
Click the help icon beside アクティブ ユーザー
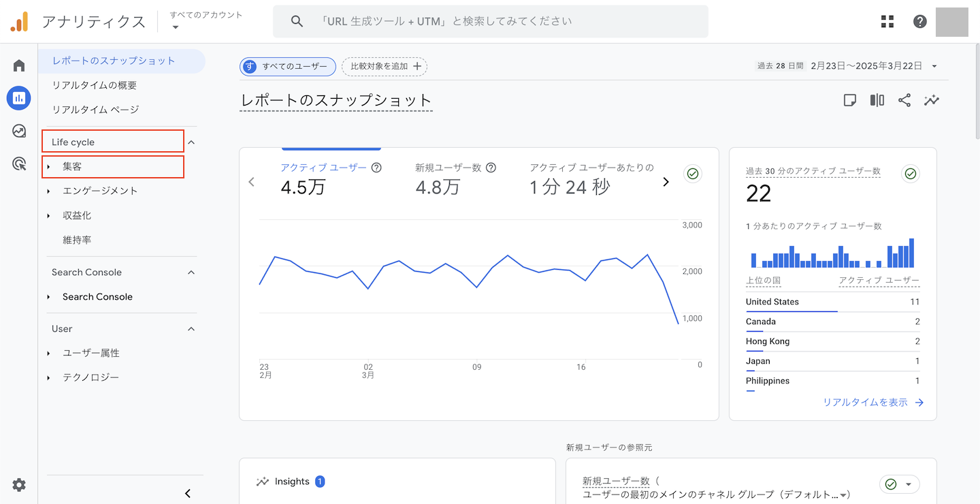(376, 168)
